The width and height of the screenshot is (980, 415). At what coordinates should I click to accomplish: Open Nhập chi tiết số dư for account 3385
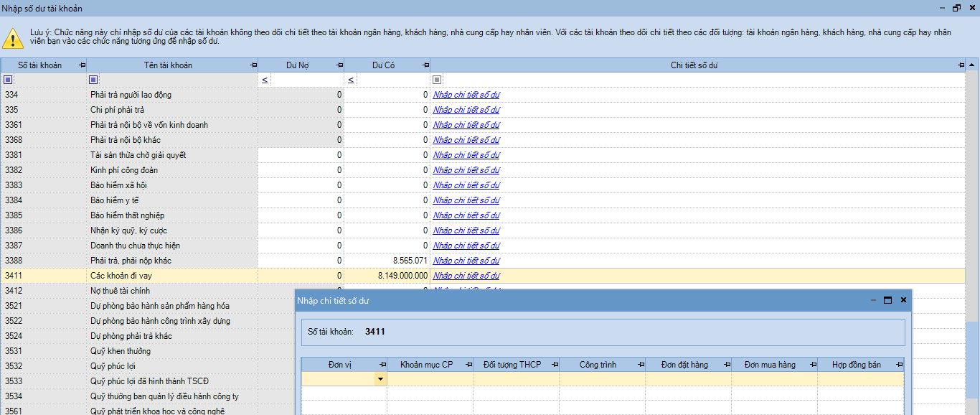[466, 215]
